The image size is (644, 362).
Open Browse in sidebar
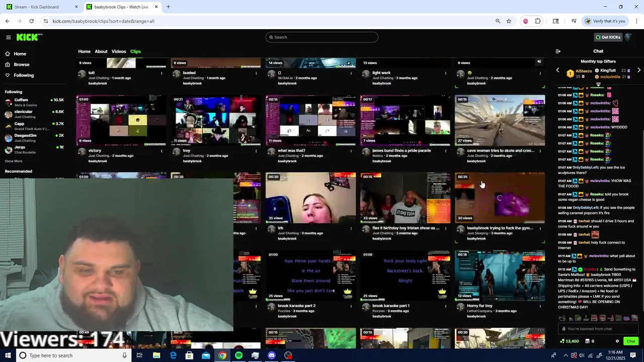(x=22, y=64)
